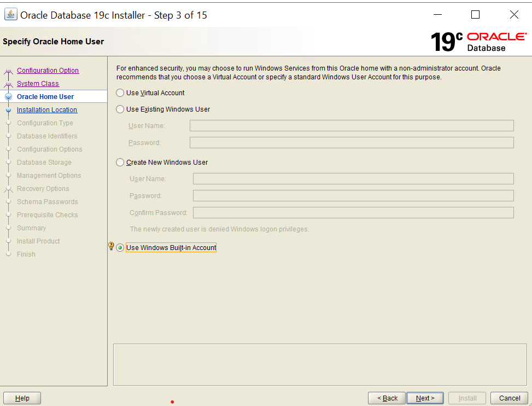
Task: Click New Windows User's Password field
Action: pos(353,195)
